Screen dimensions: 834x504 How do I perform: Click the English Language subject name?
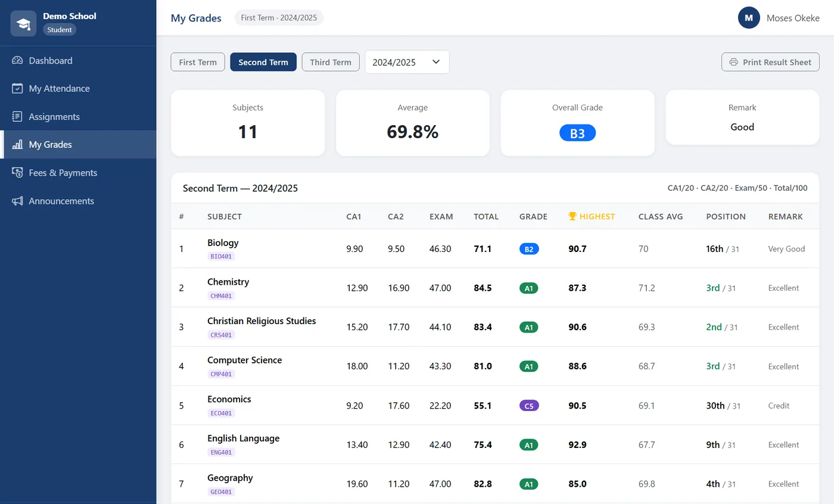[243, 438]
